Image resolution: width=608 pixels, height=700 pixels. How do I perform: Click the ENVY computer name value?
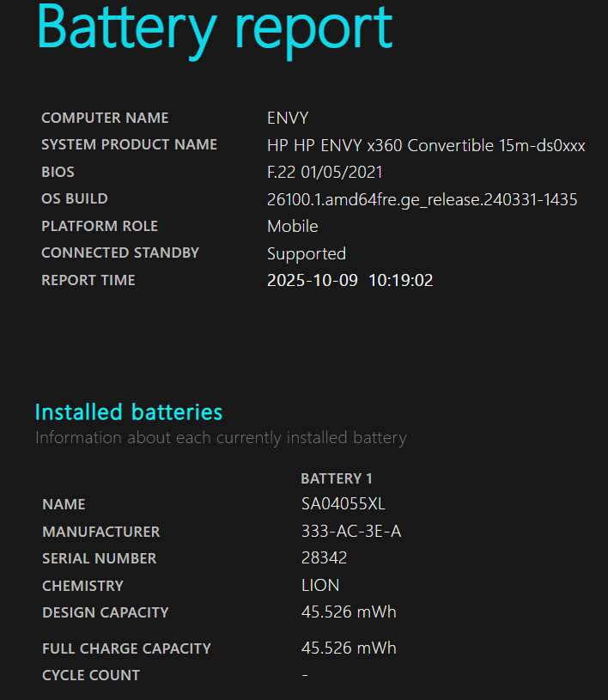(288, 118)
